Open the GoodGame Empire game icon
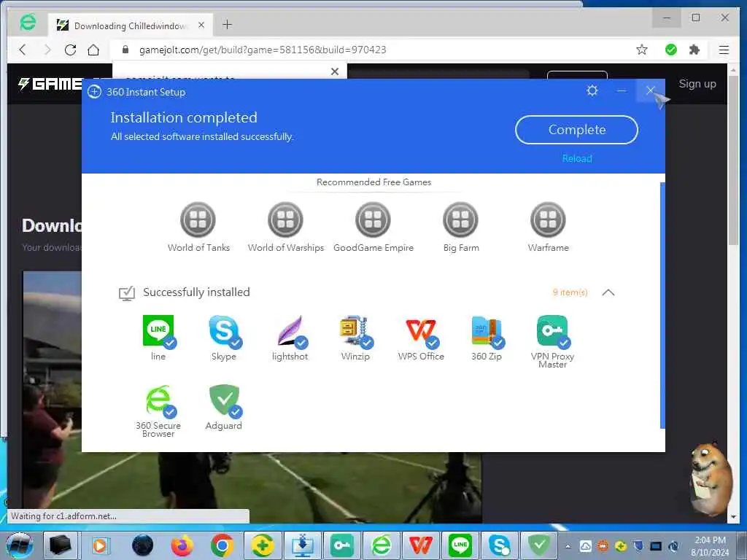The image size is (747, 560). click(x=373, y=219)
